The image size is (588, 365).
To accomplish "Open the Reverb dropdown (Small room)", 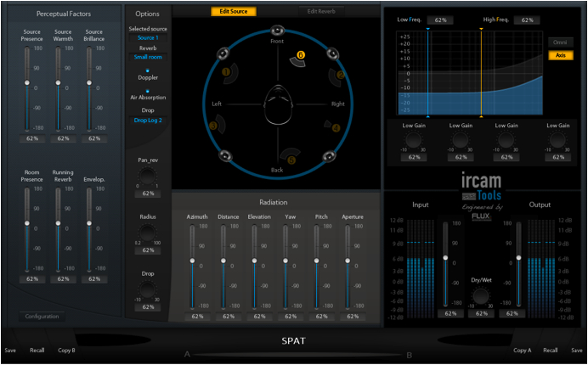I will tap(148, 58).
